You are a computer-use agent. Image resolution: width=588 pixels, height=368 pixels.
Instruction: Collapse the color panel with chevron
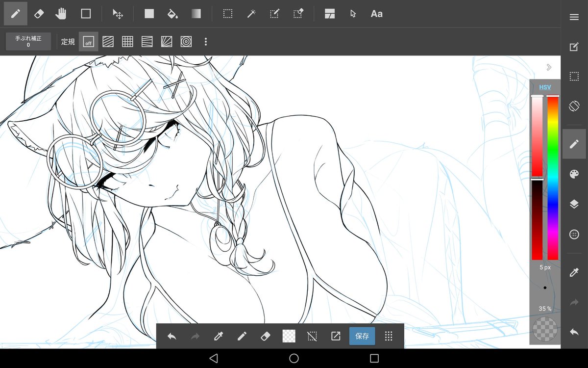pos(549,67)
